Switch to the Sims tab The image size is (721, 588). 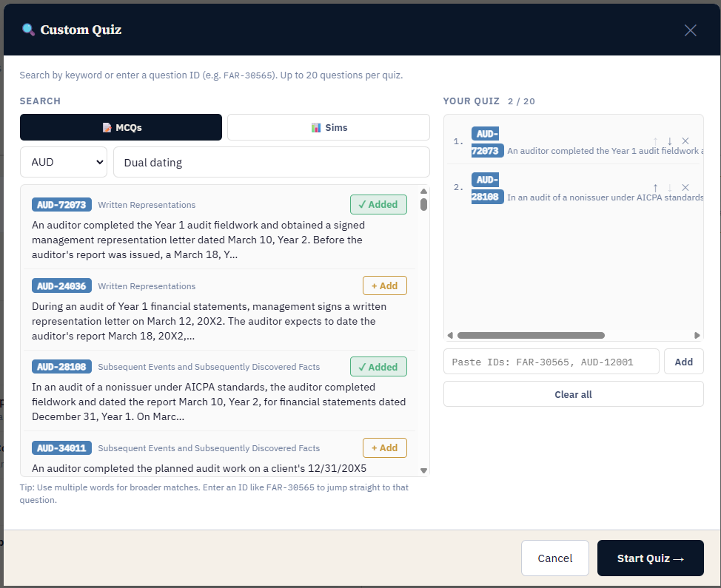pyautogui.click(x=329, y=127)
